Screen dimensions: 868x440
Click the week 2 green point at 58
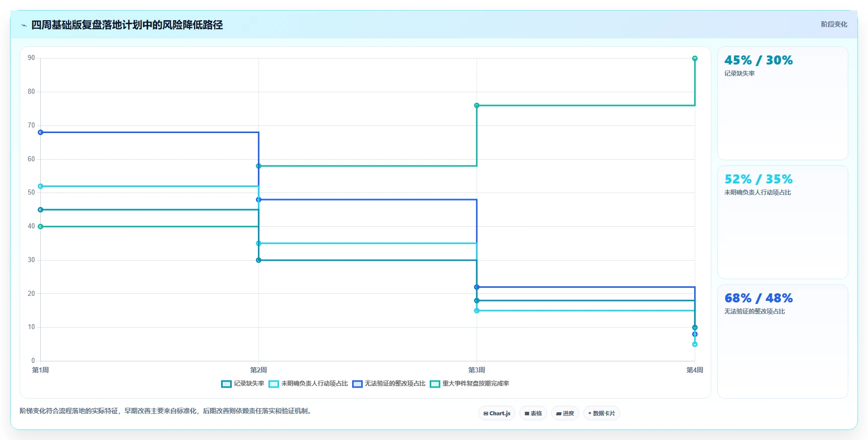258,166
